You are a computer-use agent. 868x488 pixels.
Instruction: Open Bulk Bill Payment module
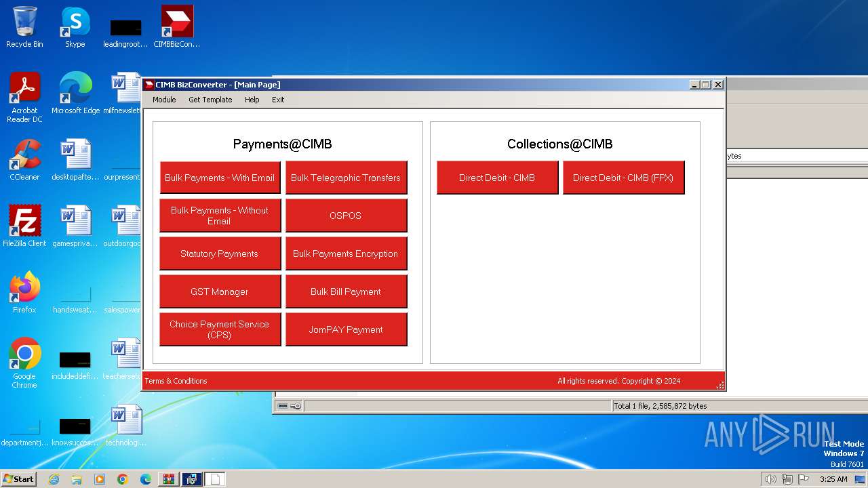pos(346,291)
